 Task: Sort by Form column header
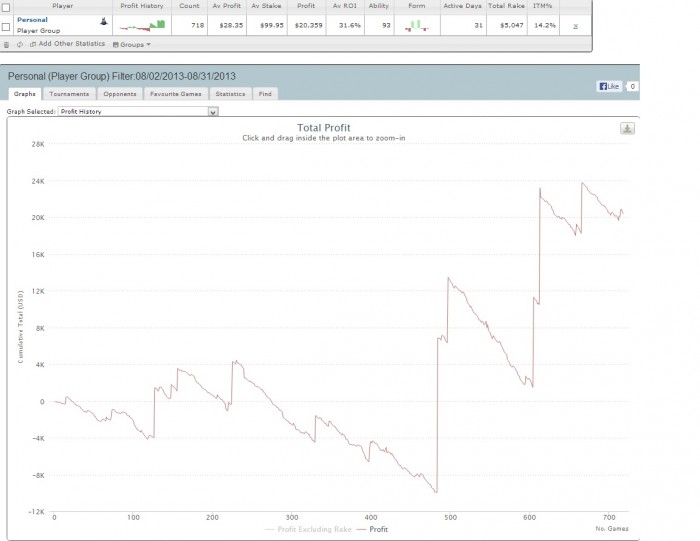[417, 6]
